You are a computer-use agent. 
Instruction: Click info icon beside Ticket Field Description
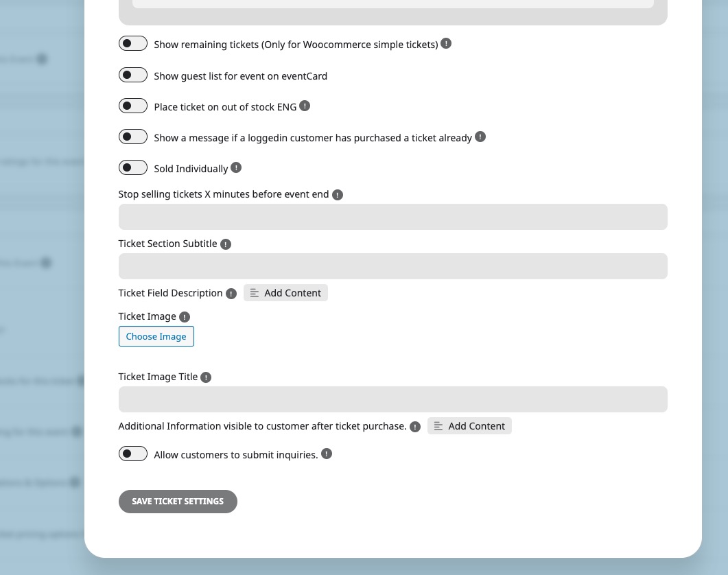[231, 294]
